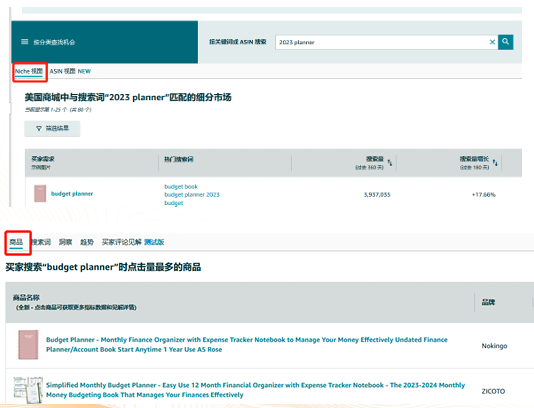
Task: Open the Simplified Monthly Budget Planner product link
Action: [255, 390]
